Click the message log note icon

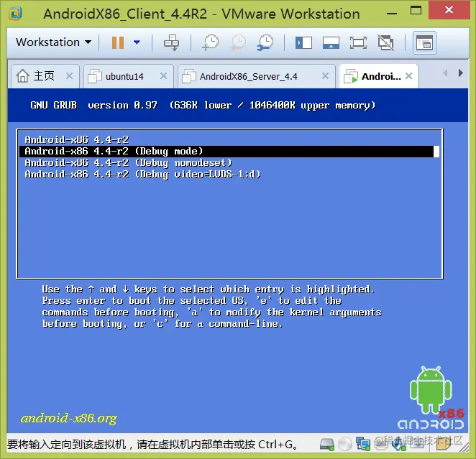coord(444,444)
